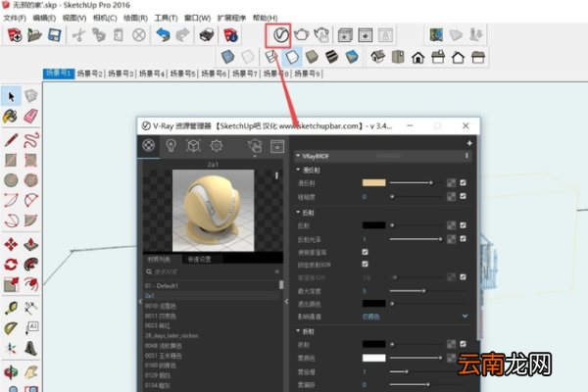Toggle the reflection glossiness texture checkbox
The height and width of the screenshot is (392, 588).
(x=464, y=238)
